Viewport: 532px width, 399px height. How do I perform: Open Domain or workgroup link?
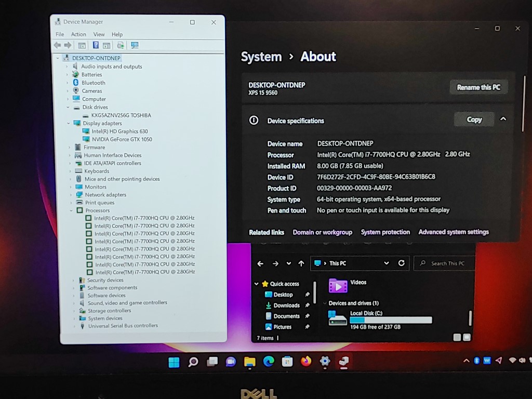pyautogui.click(x=322, y=232)
